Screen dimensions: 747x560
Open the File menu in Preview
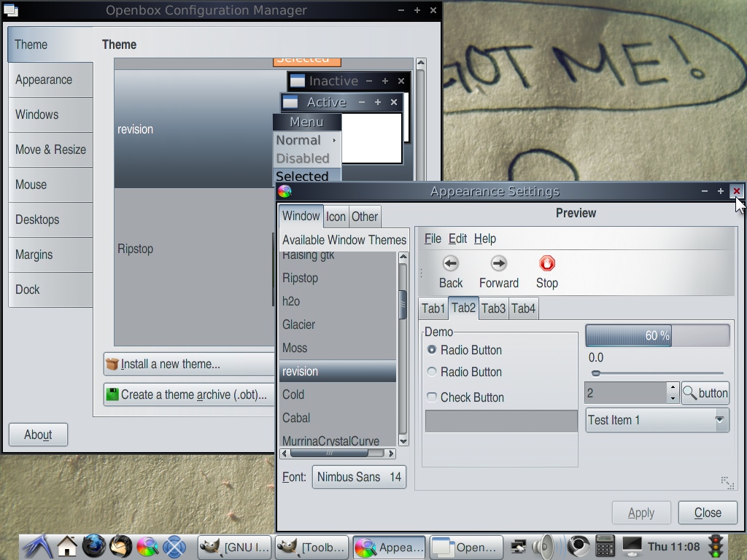(433, 238)
